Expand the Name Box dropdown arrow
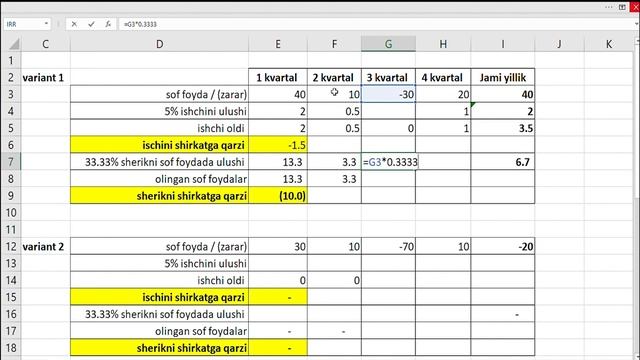The height and width of the screenshot is (360, 640). (46, 24)
